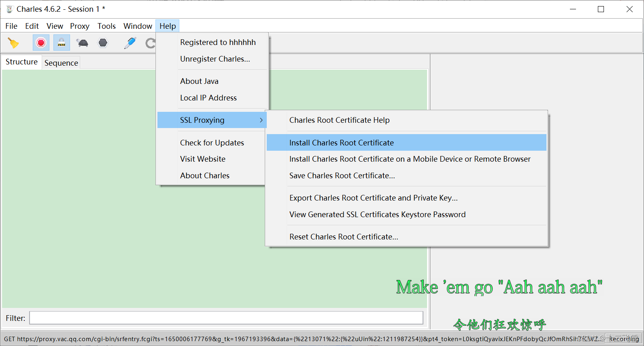Open the Tools menu
The image size is (644, 346).
106,26
